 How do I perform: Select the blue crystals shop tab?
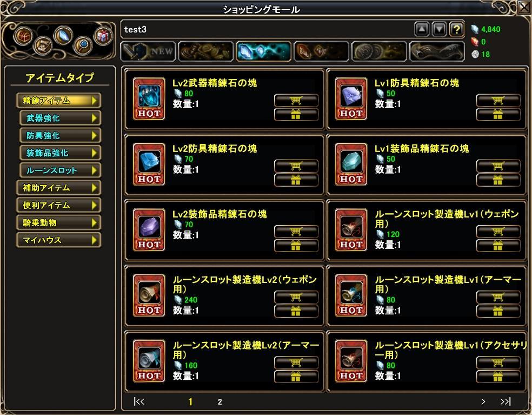264,51
